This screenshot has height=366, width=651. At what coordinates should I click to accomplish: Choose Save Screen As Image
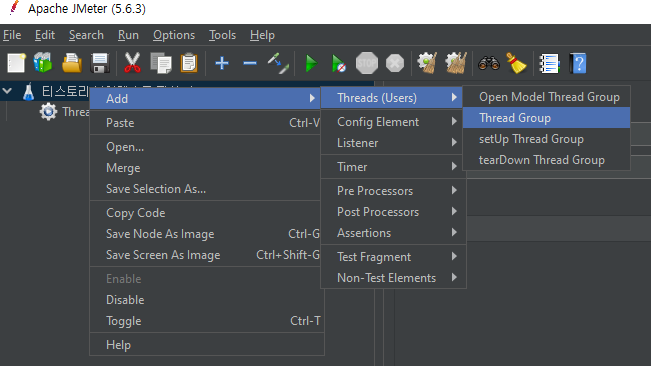point(206,255)
